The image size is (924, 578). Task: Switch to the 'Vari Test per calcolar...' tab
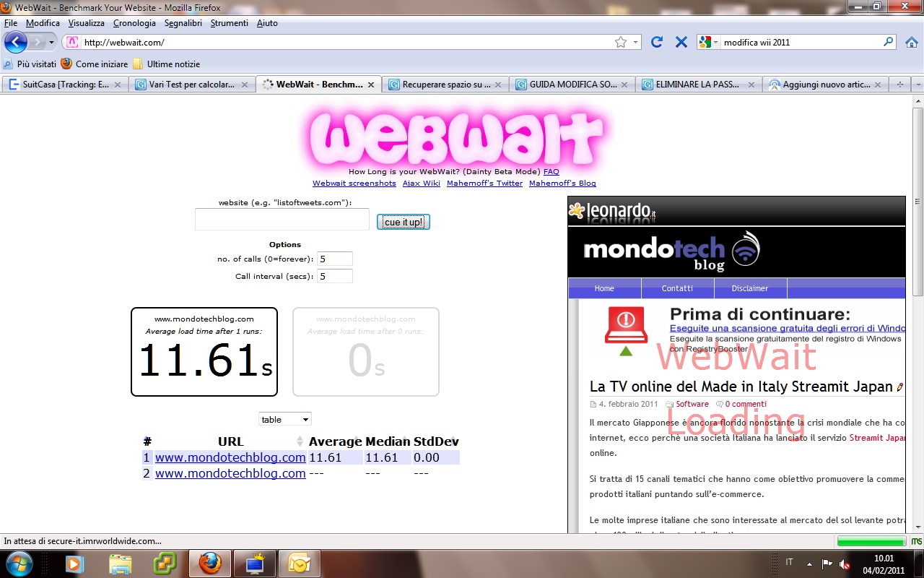click(x=191, y=85)
